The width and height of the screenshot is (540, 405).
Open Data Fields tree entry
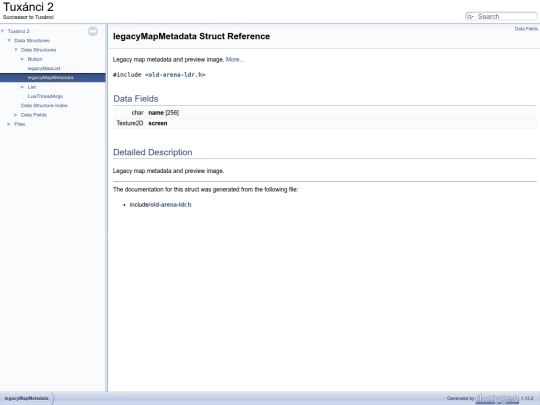tap(34, 115)
